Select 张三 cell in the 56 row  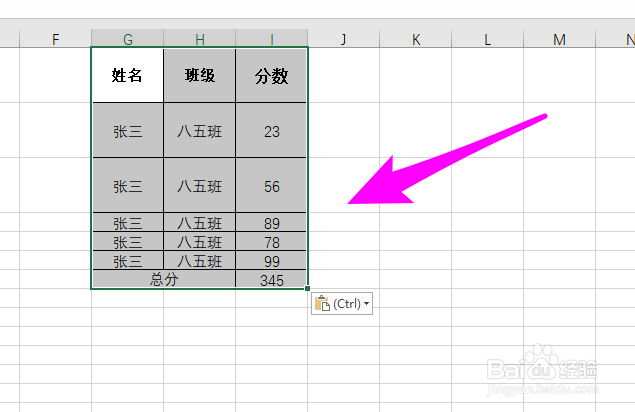128,186
